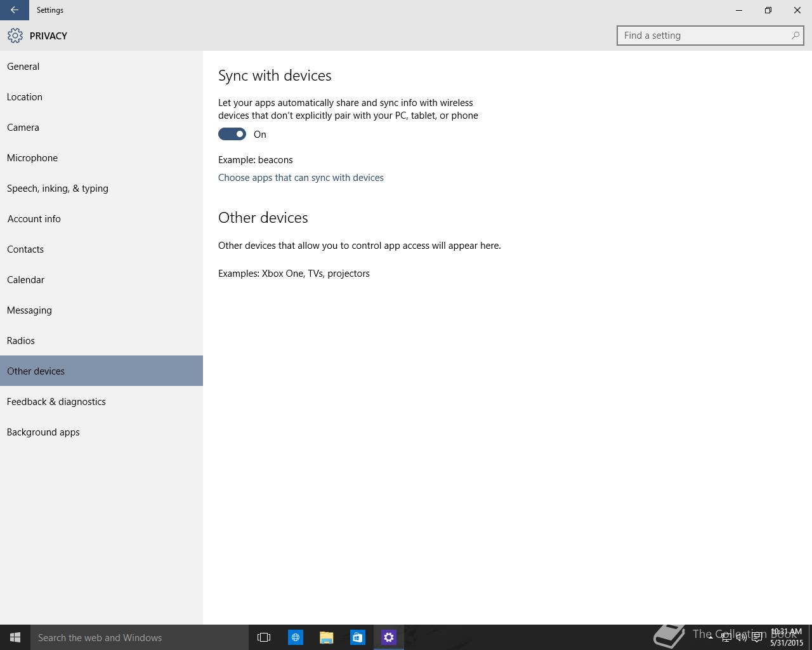Open the General privacy section

pos(101,66)
